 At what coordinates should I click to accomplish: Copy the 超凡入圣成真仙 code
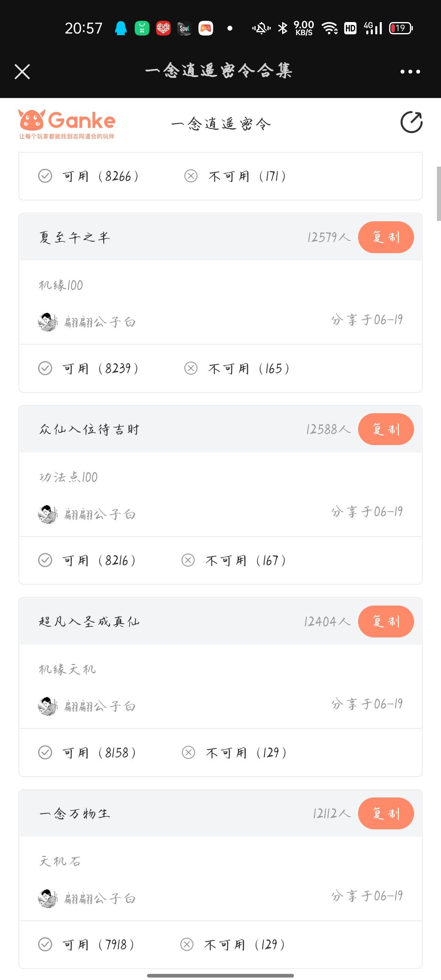[x=386, y=621]
